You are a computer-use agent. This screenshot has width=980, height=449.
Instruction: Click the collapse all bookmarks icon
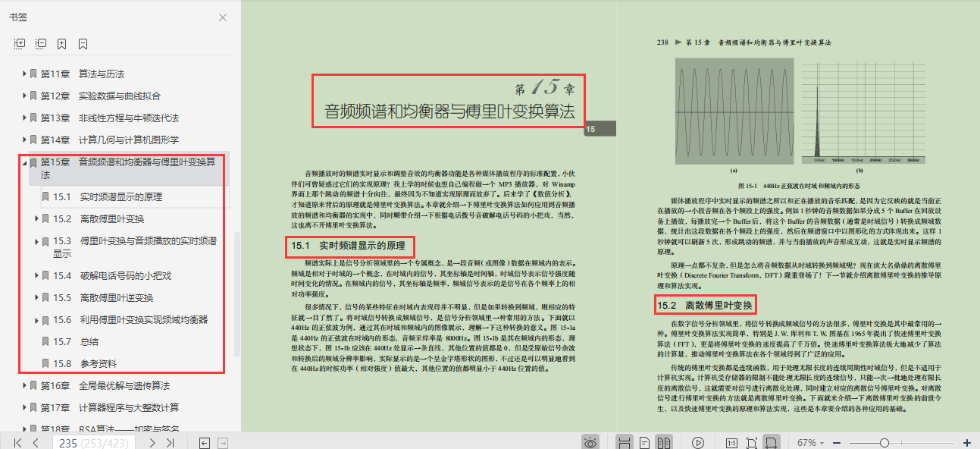[41, 44]
